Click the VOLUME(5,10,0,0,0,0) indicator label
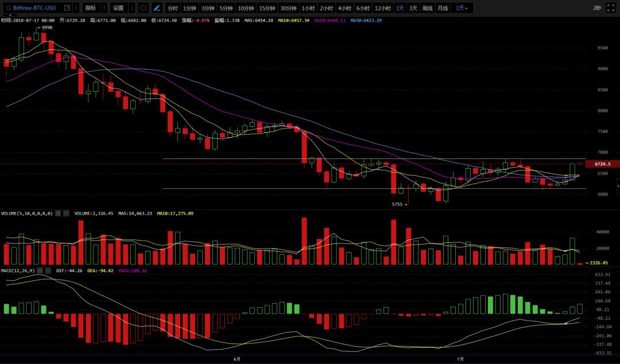Viewport: 620px width, 364px height. tap(27, 213)
